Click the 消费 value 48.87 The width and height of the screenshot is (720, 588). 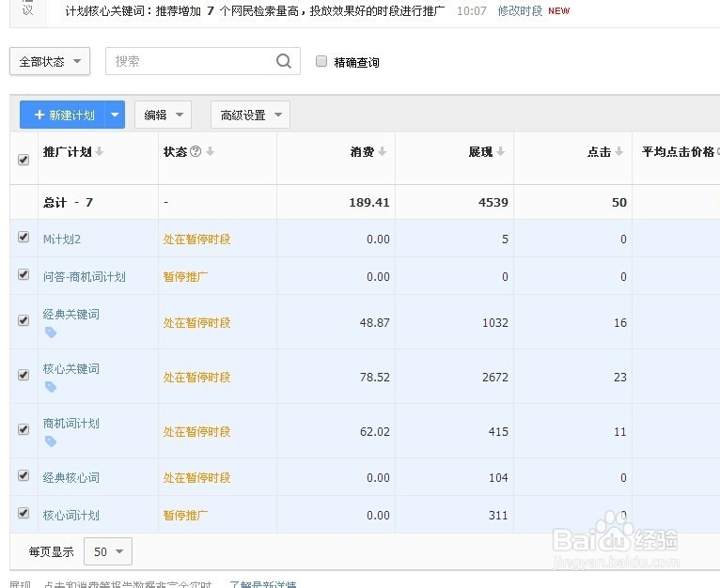(375, 323)
